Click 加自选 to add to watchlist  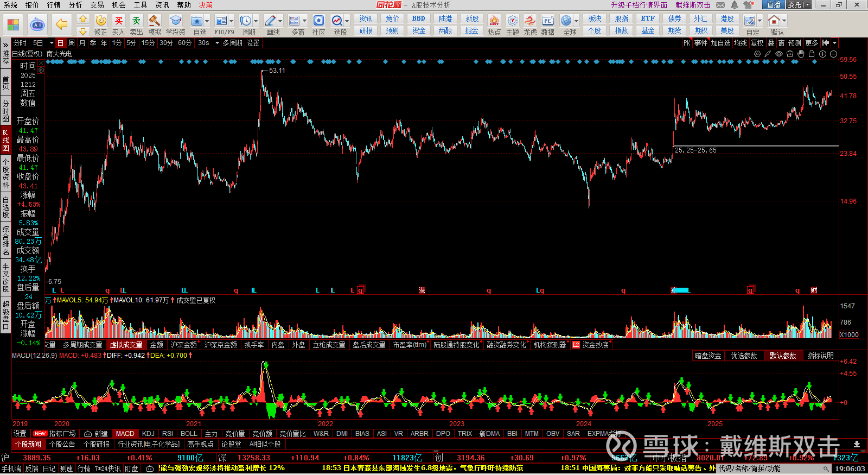click(x=720, y=43)
